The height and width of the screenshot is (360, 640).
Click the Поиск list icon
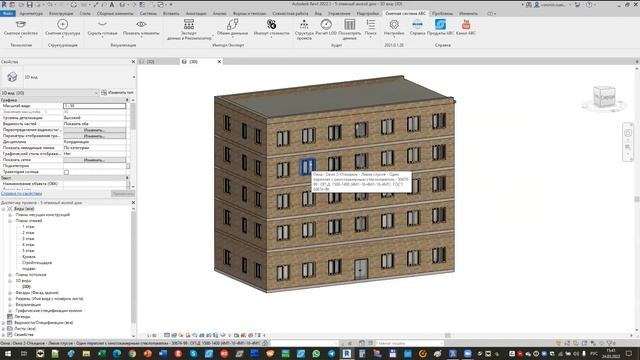click(371, 24)
